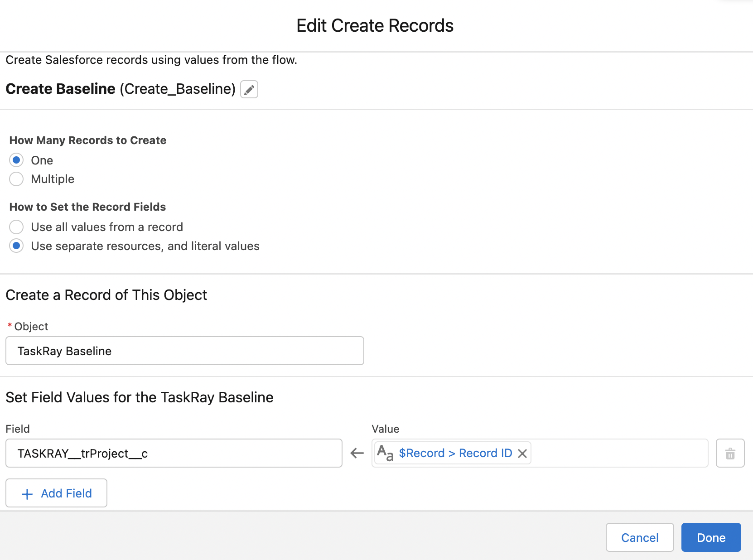Choose Use all values from a record
Viewport: 753px width, 560px height.
[x=16, y=227]
